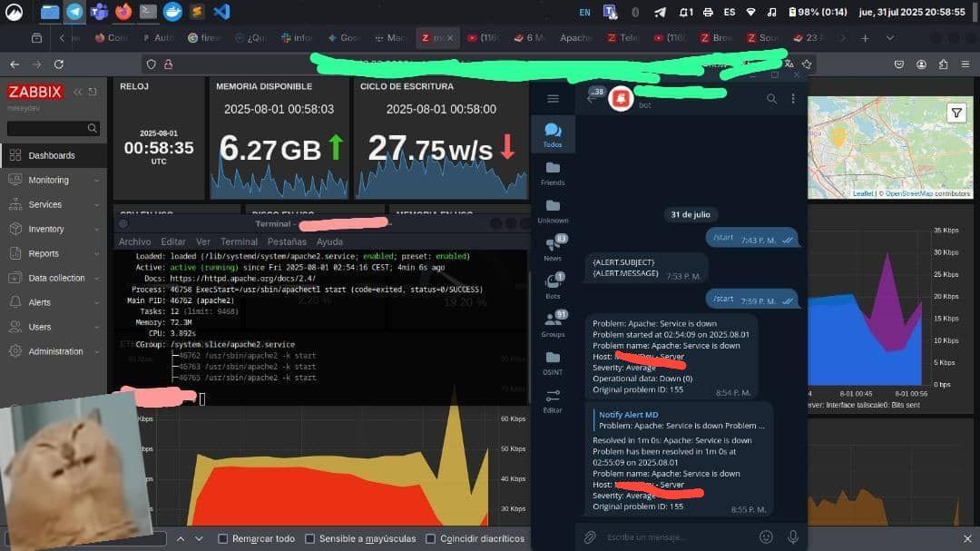Enable Sensible a mayúsculas checkbox
Viewport: 980px width, 551px height.
click(x=310, y=538)
